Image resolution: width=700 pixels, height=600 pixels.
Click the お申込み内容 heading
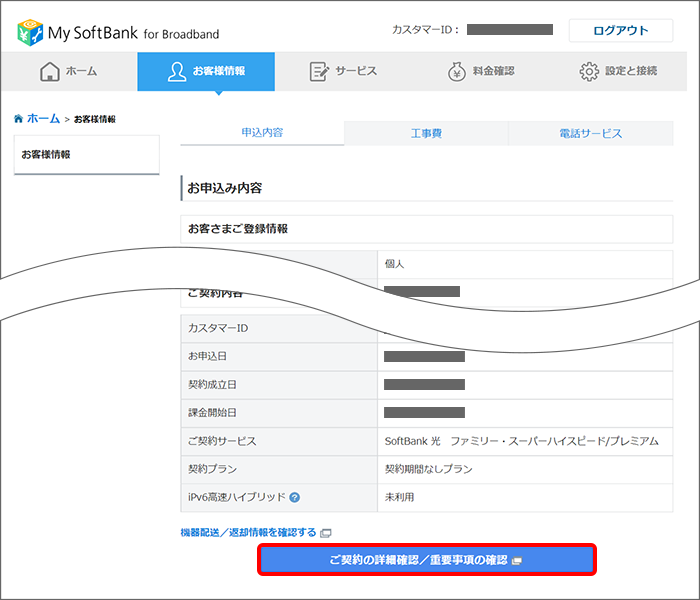point(225,188)
